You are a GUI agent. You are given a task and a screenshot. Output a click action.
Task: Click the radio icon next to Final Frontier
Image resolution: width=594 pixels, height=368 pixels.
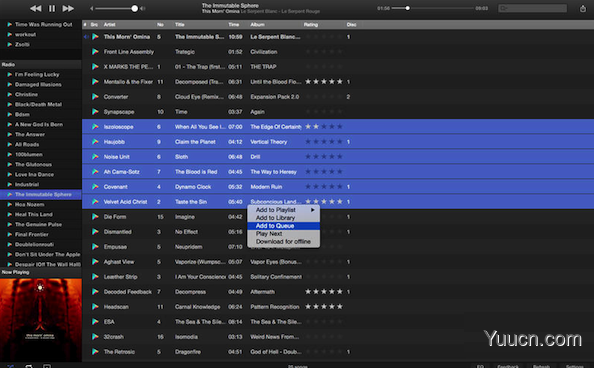(9, 235)
